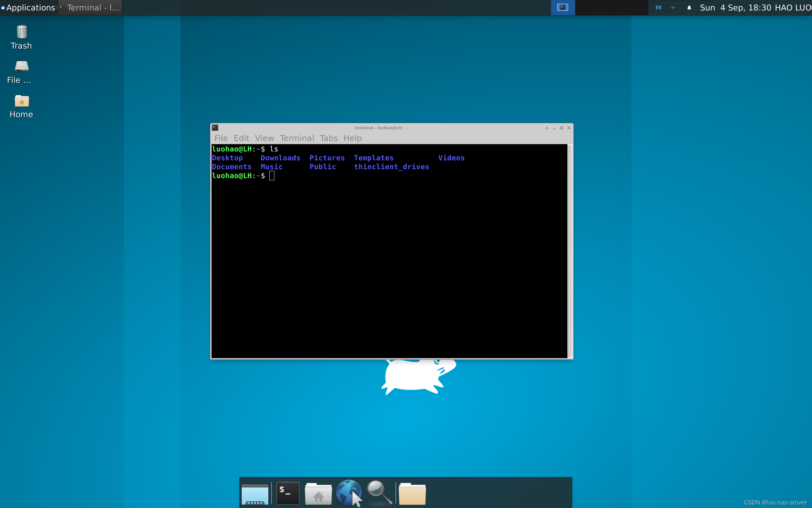The width and height of the screenshot is (812, 508).
Task: Shade the Terminal window with the up-arrow button
Action: pos(547,128)
